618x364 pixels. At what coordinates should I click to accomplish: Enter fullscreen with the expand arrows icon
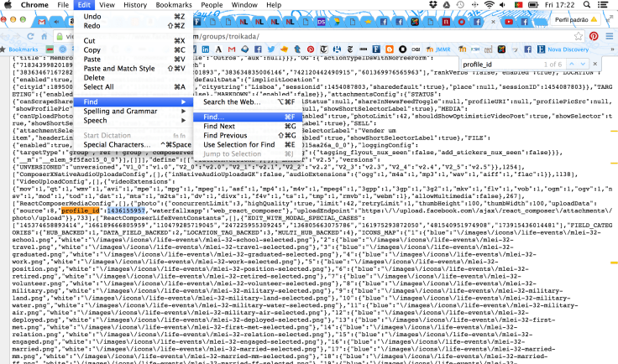[x=610, y=18]
